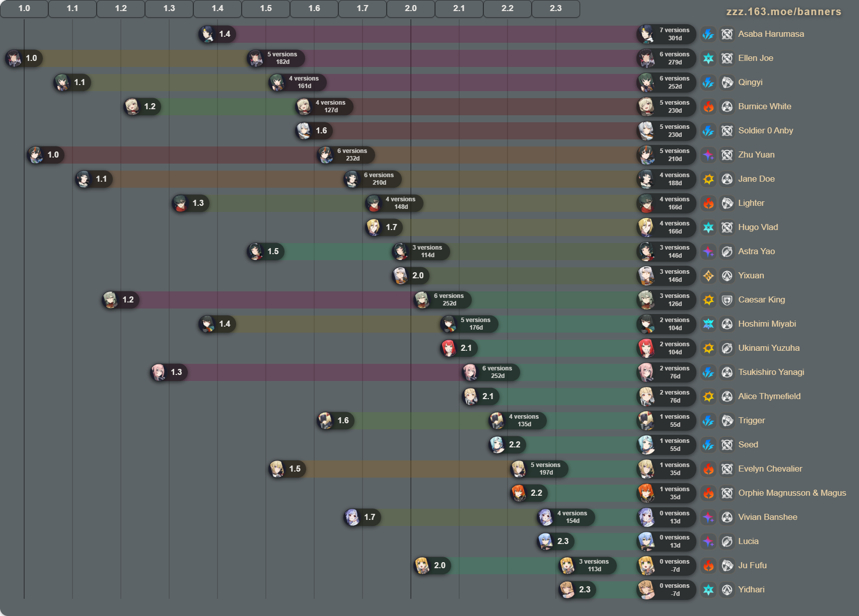Click Asaba Harumasa's 1.4 banner marker

coord(217,34)
